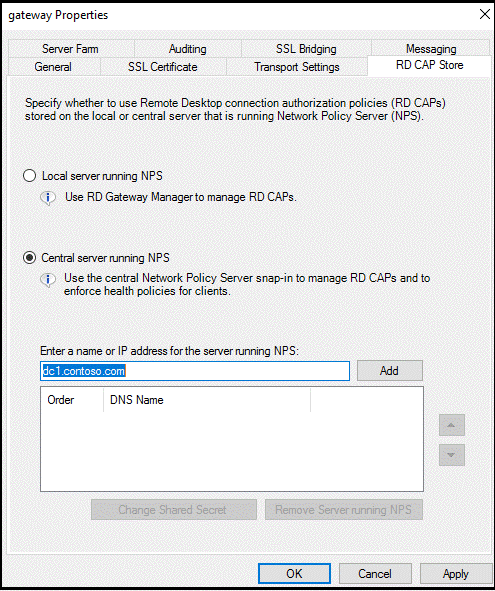Switch to the Auditing tab
This screenshot has width=495, height=591.
[x=187, y=49]
